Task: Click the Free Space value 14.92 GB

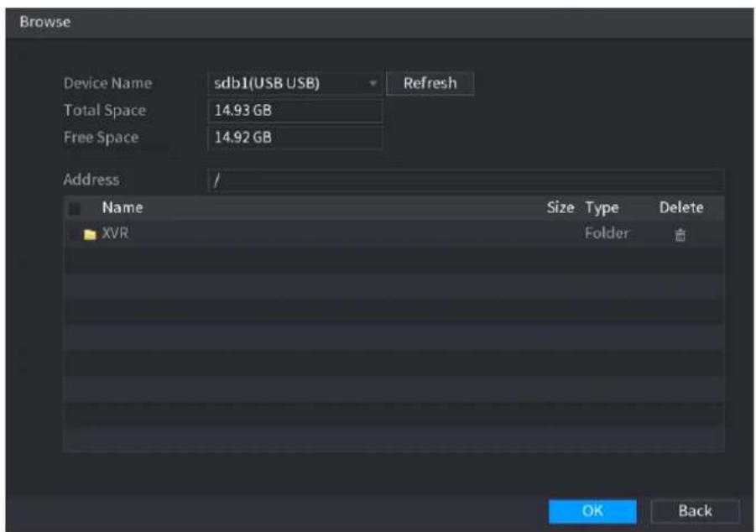Action: coord(295,138)
